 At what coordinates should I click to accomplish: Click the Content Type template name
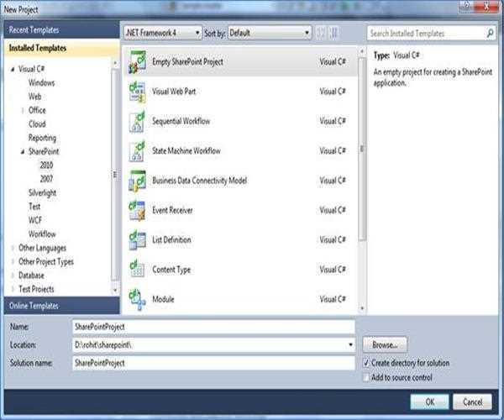pyautogui.click(x=171, y=270)
